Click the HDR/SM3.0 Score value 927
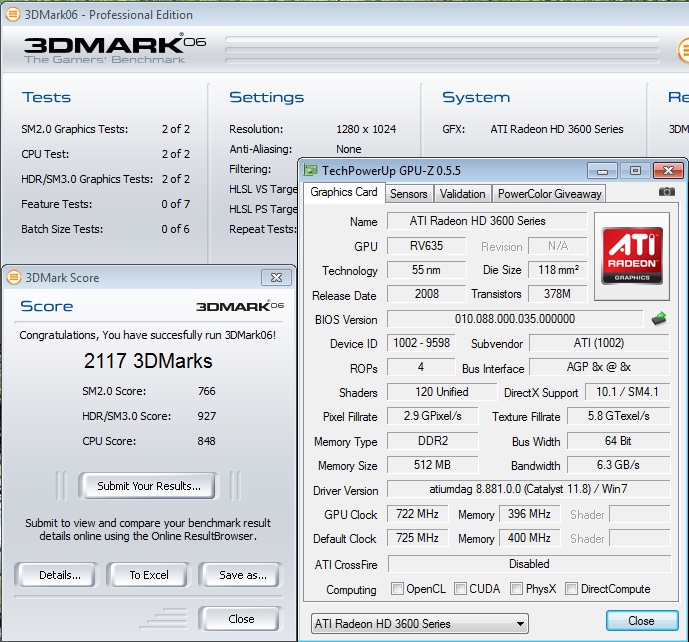Viewport: 689px width, 642px height. [207, 416]
